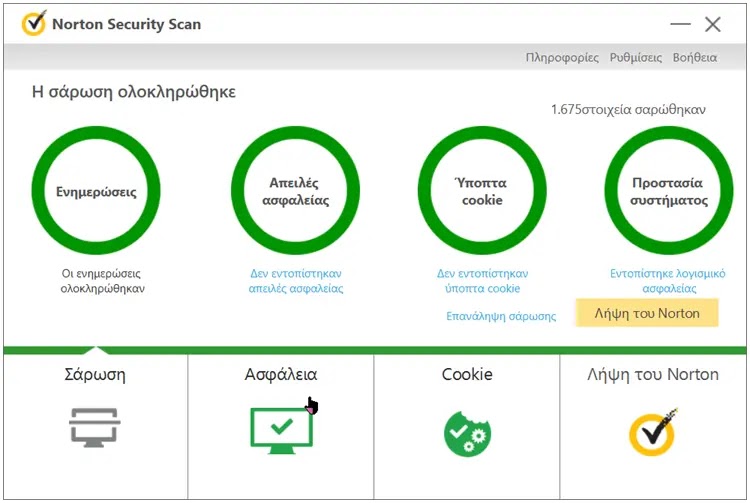The image size is (750, 503).
Task: Open Δεν εντοπίστηκαν απειλές ασφαλείας link
Action: coord(296,281)
